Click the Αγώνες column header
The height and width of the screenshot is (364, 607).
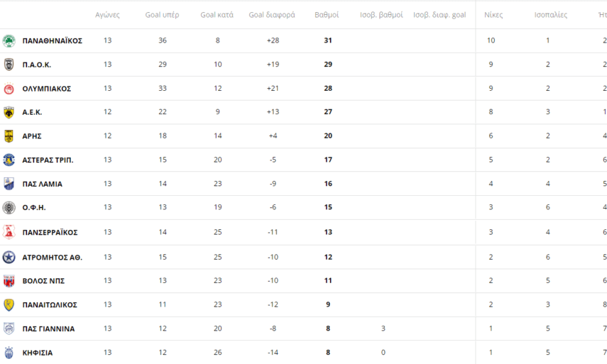107,15
